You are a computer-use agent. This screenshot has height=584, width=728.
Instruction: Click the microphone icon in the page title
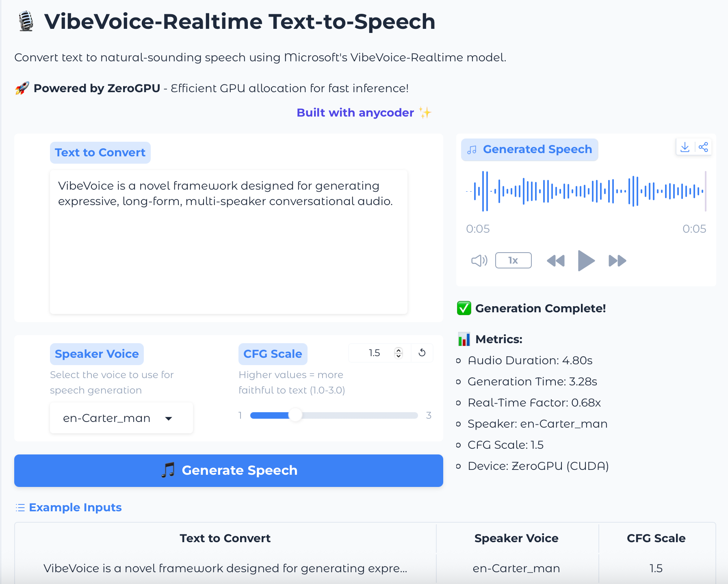pyautogui.click(x=25, y=21)
